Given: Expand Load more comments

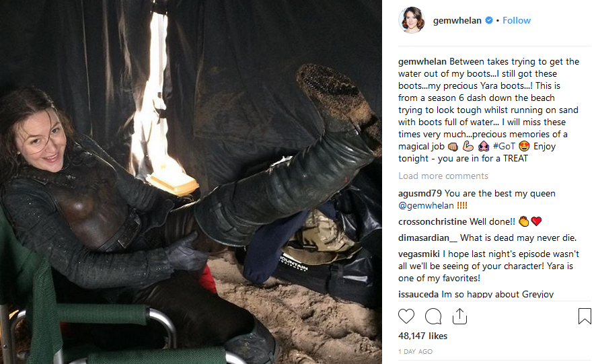Looking at the screenshot, I should tap(443, 176).
